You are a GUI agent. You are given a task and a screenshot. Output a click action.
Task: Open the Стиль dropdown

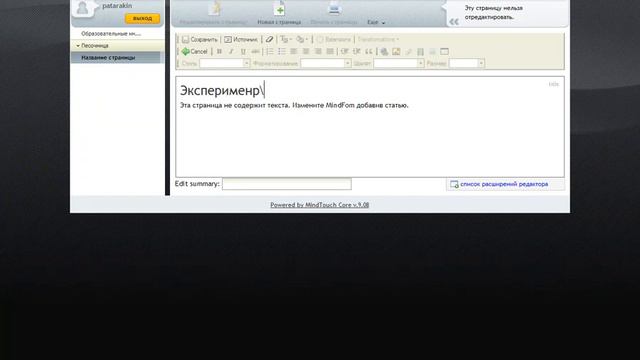(224, 63)
